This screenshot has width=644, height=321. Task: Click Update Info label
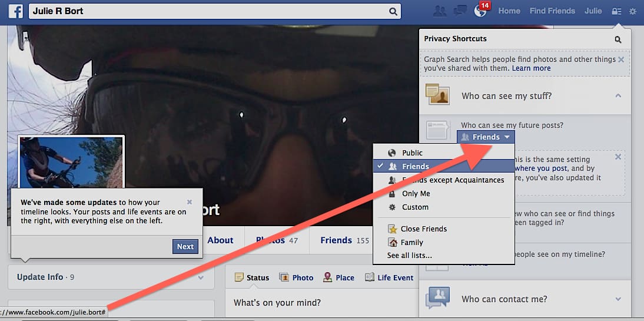click(40, 277)
